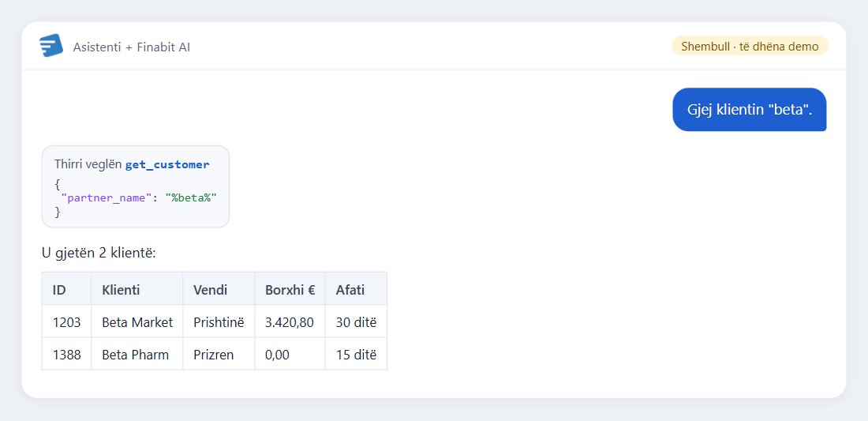Click the Afati column header

tap(356, 288)
